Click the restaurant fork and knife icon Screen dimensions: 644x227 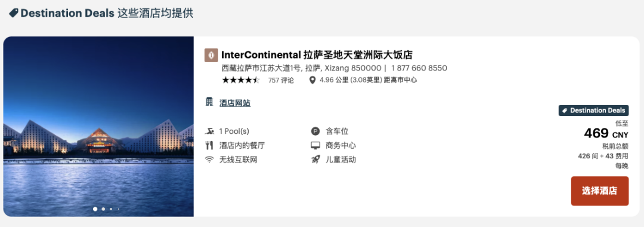click(209, 146)
